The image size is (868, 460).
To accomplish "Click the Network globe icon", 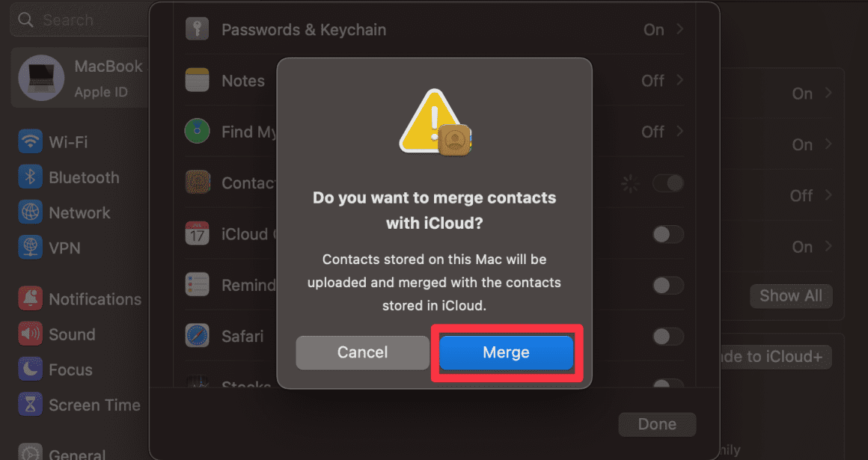I will [28, 212].
